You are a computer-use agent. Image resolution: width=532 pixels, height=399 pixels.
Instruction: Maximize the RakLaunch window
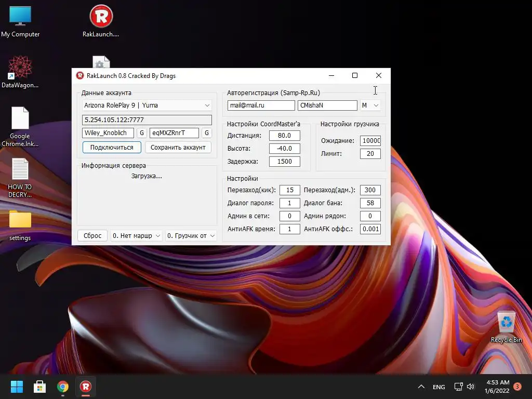click(x=355, y=75)
